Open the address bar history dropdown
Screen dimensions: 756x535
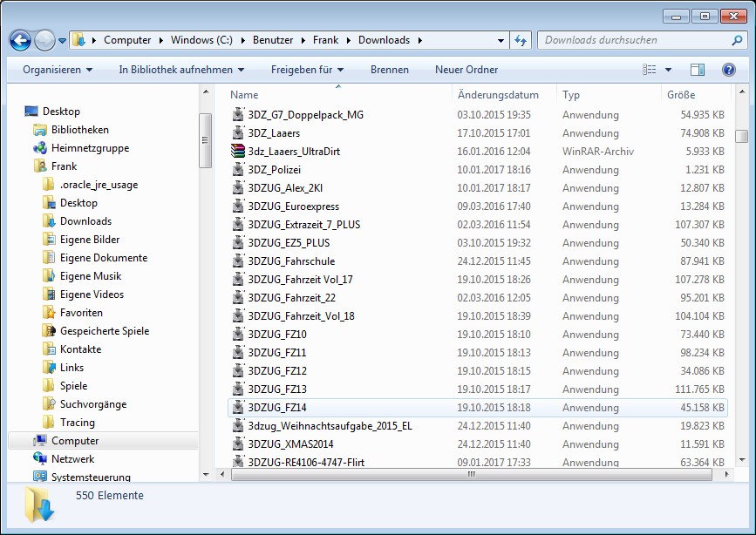pyautogui.click(x=501, y=40)
